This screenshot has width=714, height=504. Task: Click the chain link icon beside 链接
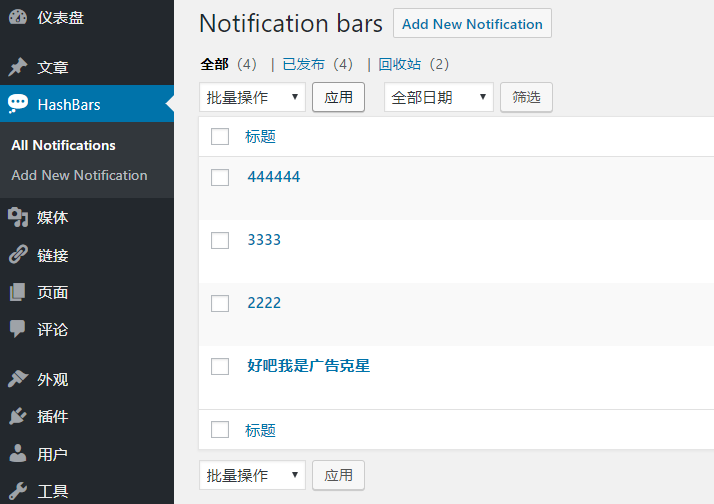[x=18, y=255]
